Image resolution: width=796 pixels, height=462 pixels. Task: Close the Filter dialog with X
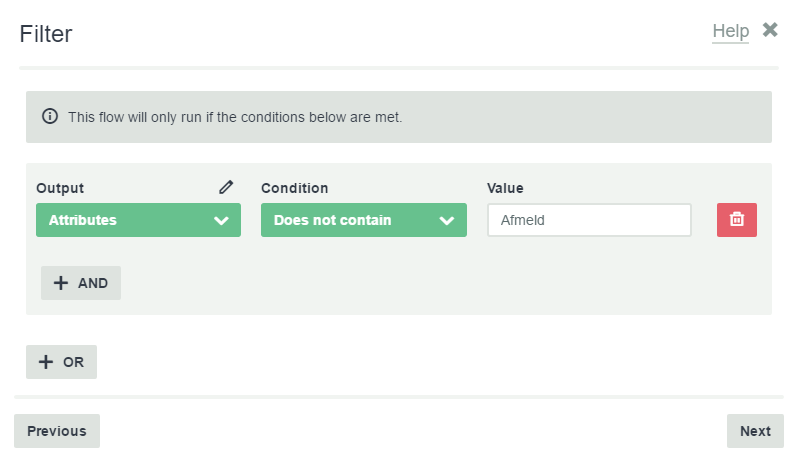coord(770,30)
